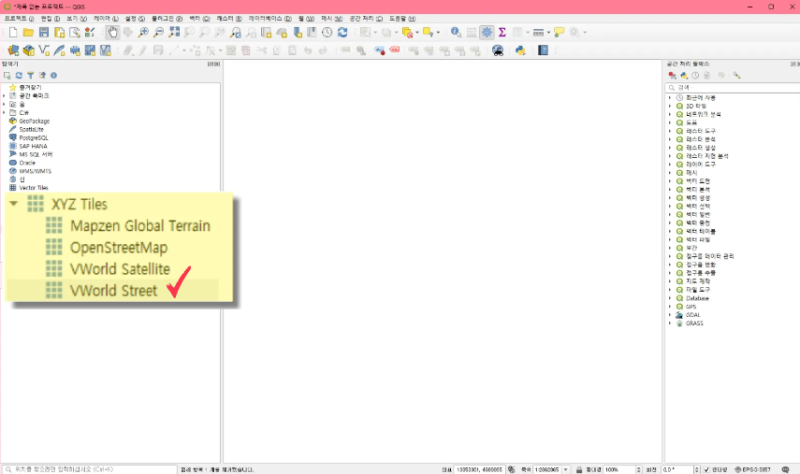Click the Refresh map icon in toolbar
Viewport: 800px width, 474px height.
click(x=342, y=32)
